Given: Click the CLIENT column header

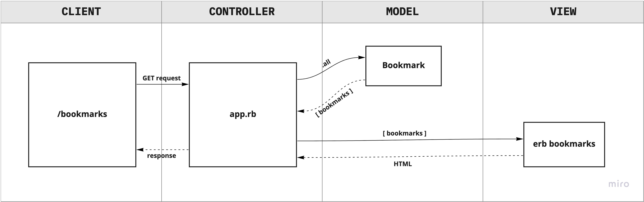Looking at the screenshot, I should pos(81,11).
